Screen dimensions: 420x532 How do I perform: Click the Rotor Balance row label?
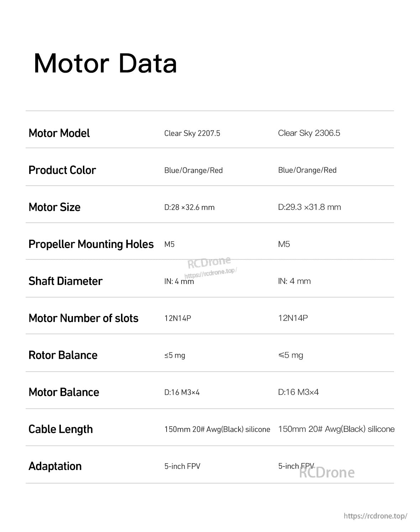63,355
